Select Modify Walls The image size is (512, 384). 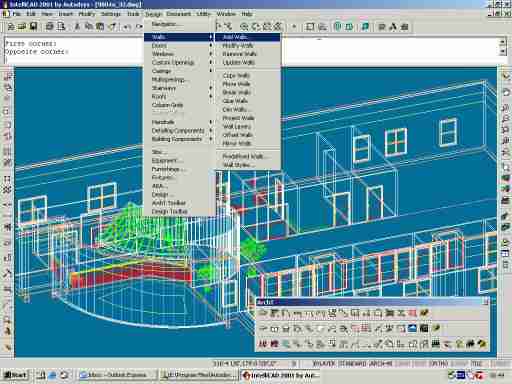247,45
